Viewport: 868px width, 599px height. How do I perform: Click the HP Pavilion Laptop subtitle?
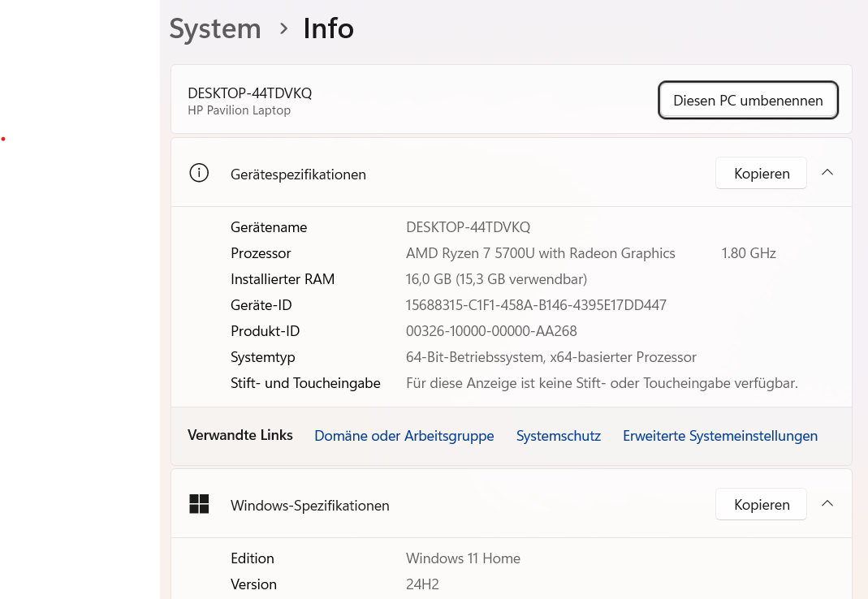240,110
